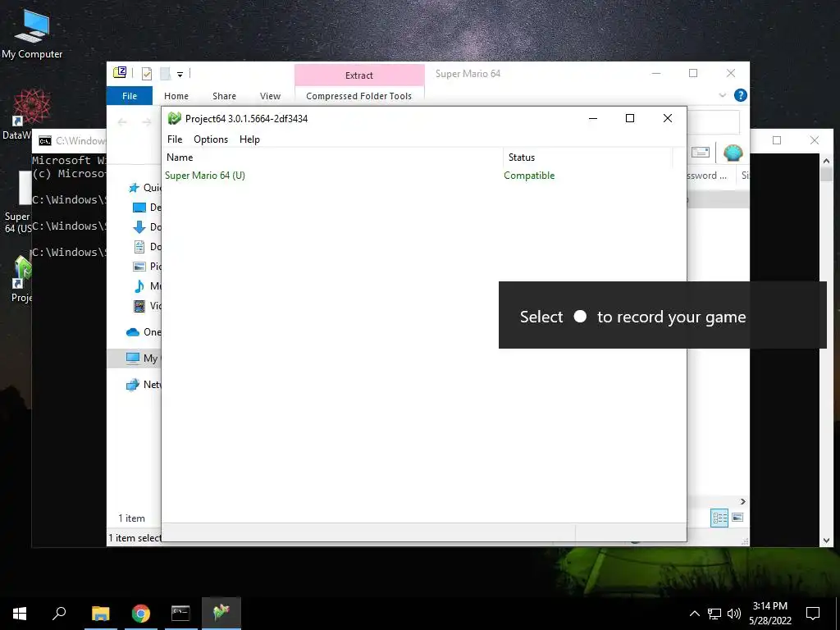
Task: Minimize the Project64 window
Action: click(592, 118)
